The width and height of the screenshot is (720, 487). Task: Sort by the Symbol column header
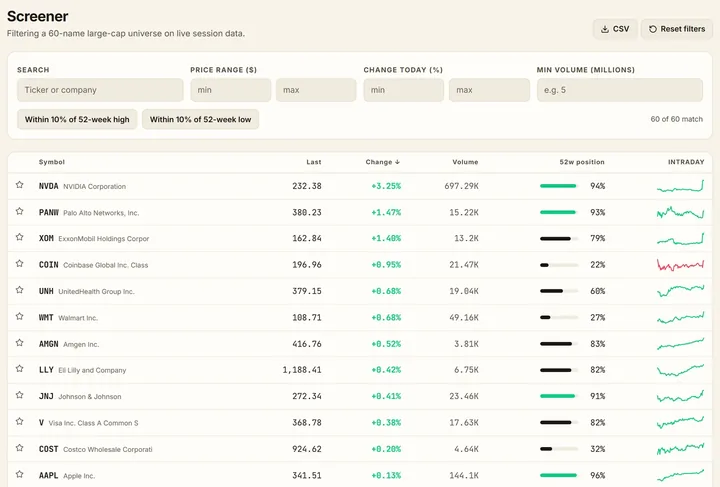[x=52, y=162]
